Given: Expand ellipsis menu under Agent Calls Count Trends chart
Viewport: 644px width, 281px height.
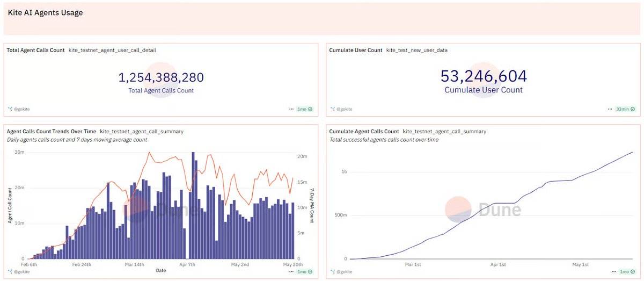Looking at the screenshot, I should (x=291, y=271).
